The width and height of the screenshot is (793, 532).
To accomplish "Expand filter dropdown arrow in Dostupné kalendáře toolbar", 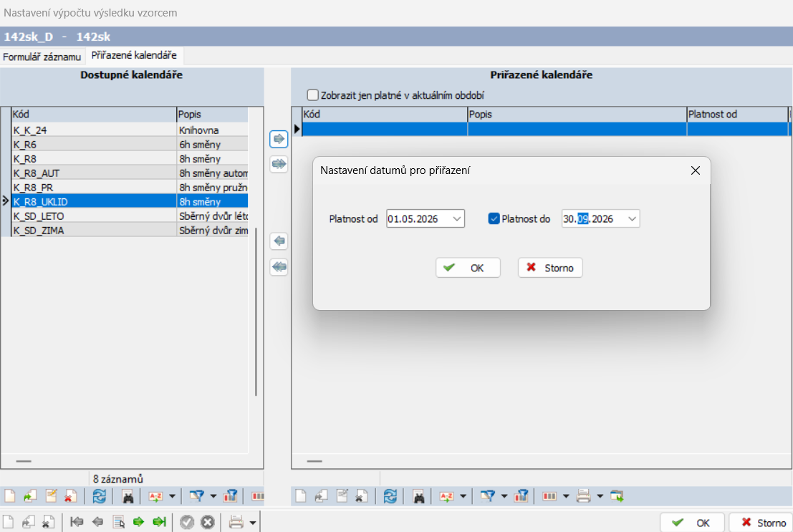I will (213, 496).
